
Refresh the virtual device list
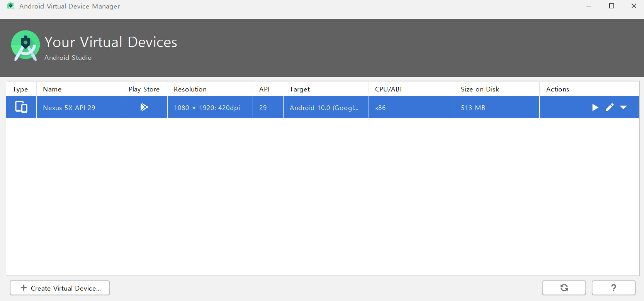tap(564, 288)
